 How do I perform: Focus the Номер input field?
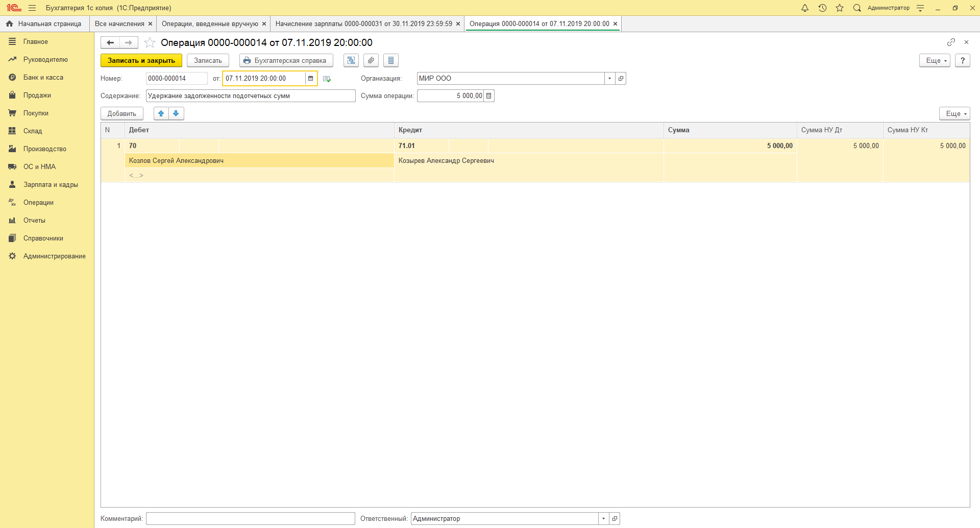177,78
